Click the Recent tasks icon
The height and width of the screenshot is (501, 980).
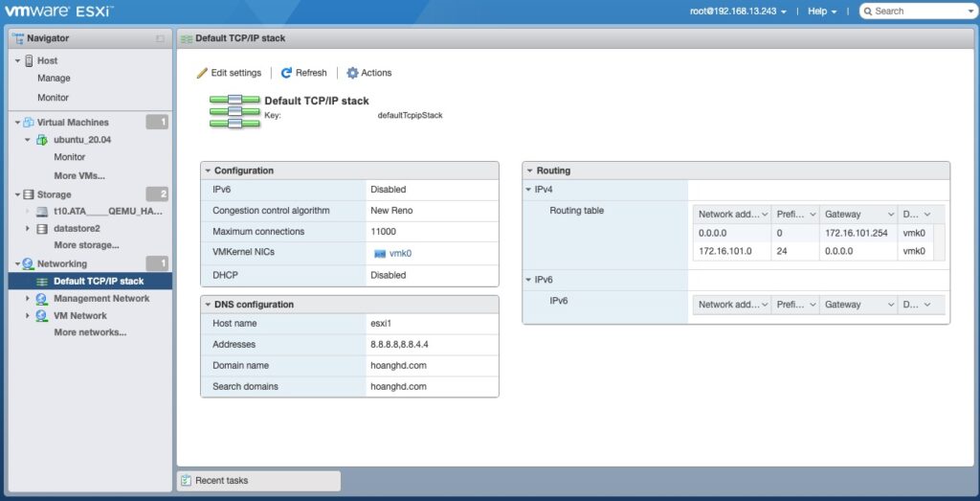(x=186, y=481)
